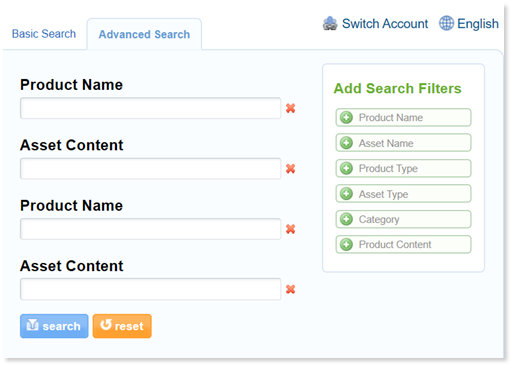Image resolution: width=513 pixels, height=367 pixels.
Task: Click the green plus icon beside Asset Type
Action: click(346, 194)
